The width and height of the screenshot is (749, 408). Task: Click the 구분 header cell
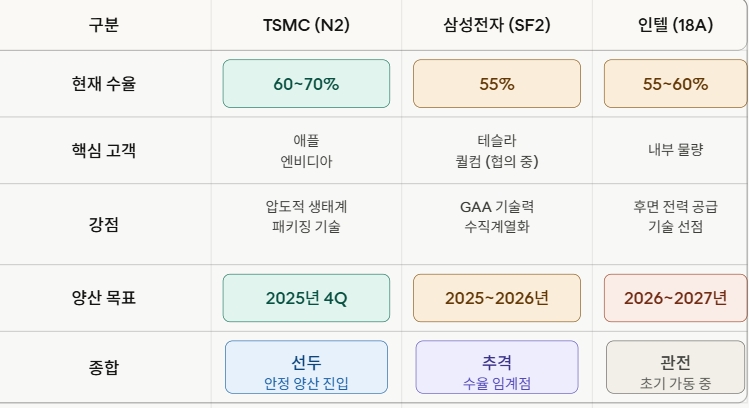pos(104,25)
